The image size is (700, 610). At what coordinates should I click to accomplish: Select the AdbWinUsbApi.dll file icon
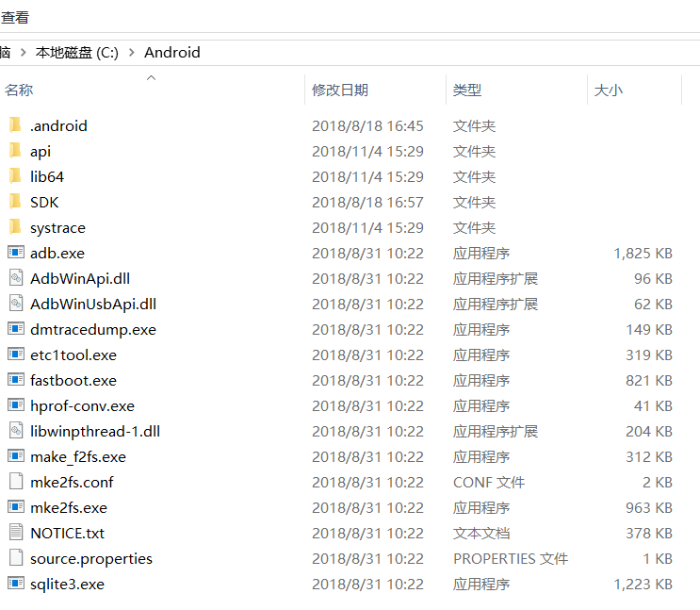[x=16, y=304]
